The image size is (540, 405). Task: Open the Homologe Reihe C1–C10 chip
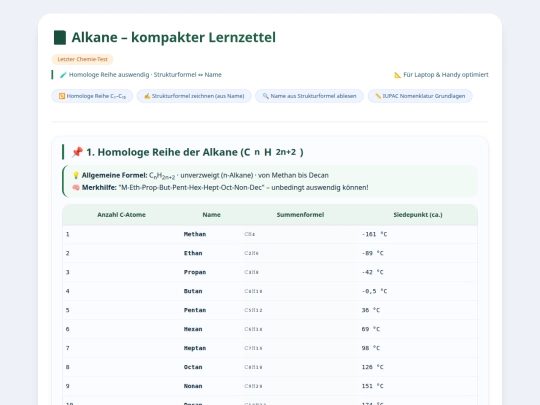point(92,96)
